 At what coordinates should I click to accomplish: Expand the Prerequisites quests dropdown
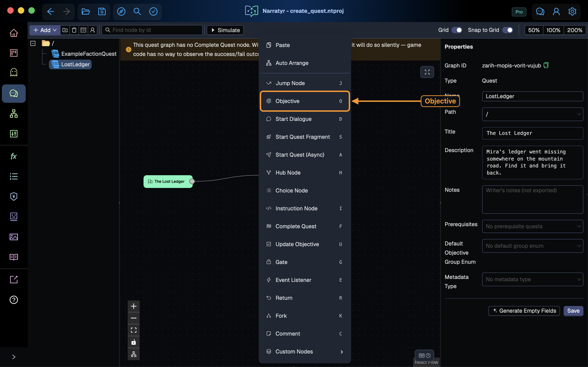tap(532, 226)
